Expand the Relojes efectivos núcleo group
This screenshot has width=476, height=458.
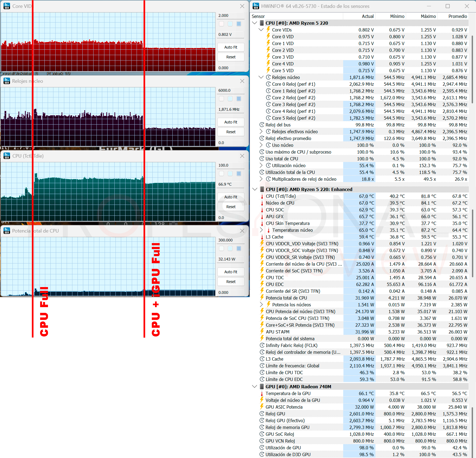click(261, 132)
